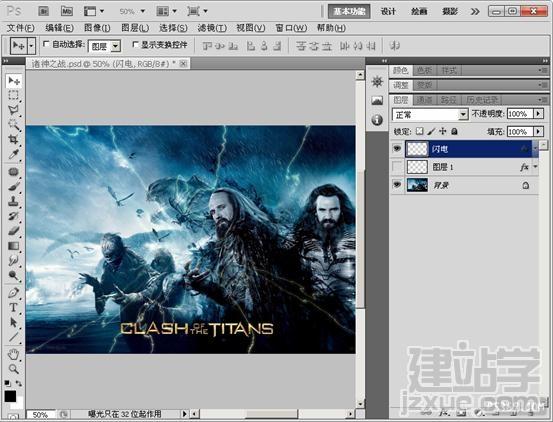Viewport: 553px width, 422px height.
Task: Enable the 自动选择 checkbox
Action: pyautogui.click(x=46, y=44)
